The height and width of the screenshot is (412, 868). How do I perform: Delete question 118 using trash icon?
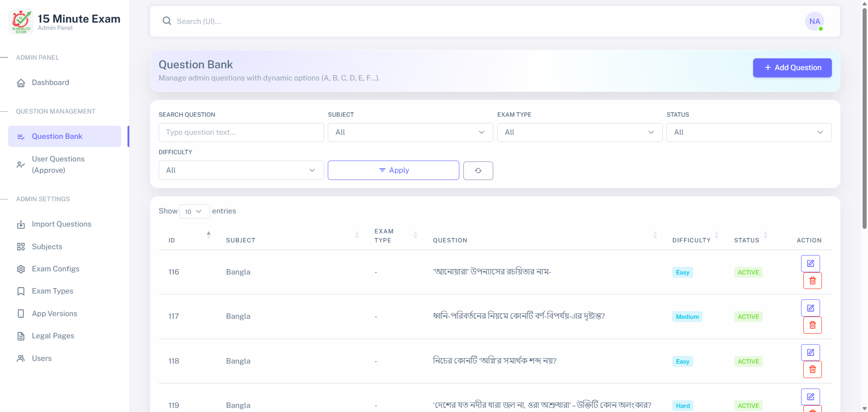tap(812, 369)
